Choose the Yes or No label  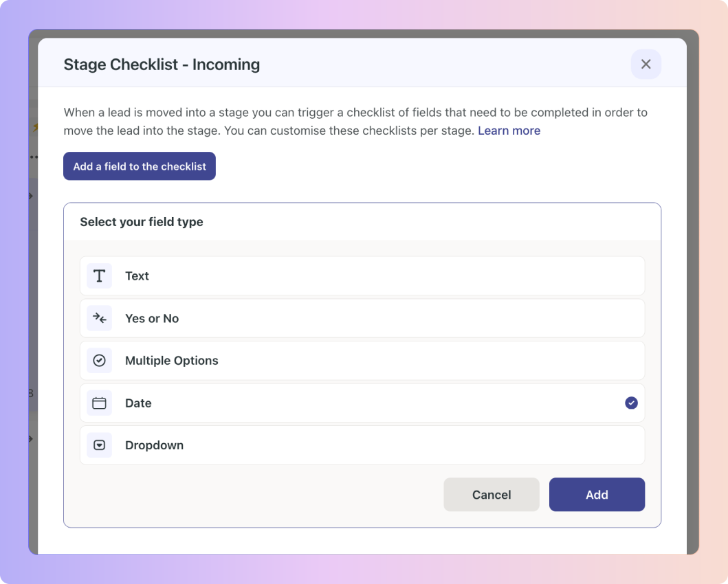click(x=152, y=318)
